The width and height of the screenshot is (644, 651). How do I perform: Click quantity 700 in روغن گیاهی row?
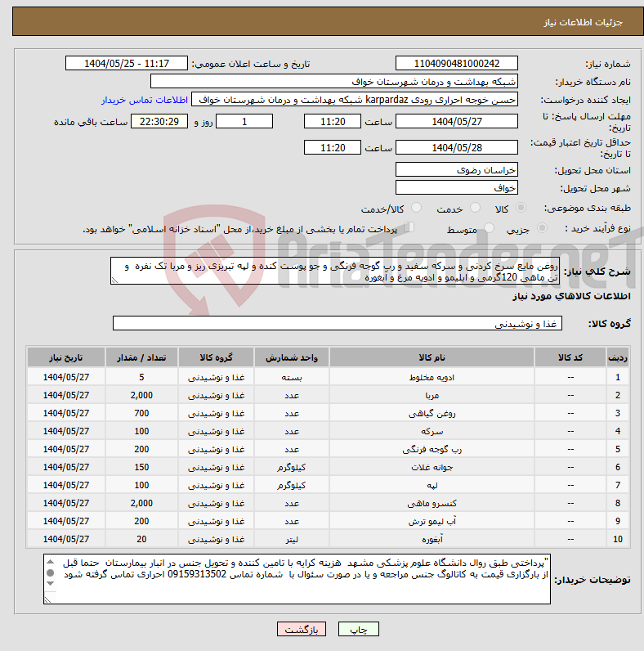[141, 414]
